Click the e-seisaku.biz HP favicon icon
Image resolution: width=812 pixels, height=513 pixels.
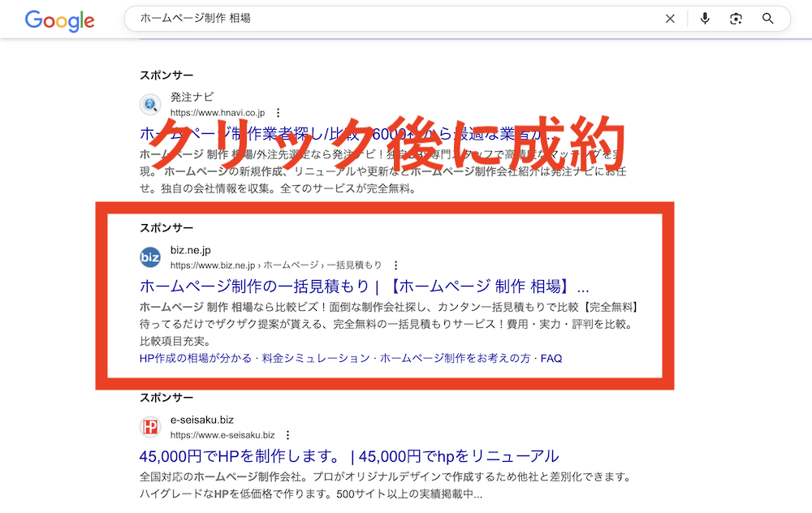[150, 427]
